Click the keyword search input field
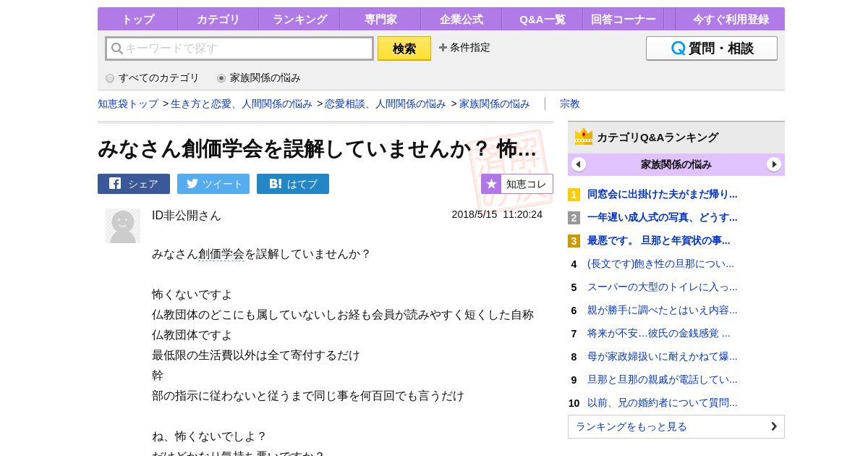The width and height of the screenshot is (868, 456). tap(239, 48)
